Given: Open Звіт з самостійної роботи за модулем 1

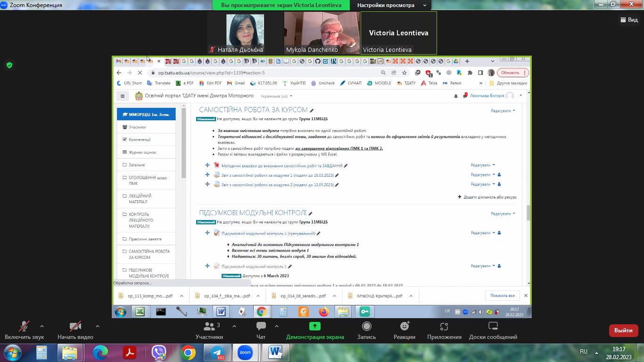Looking at the screenshot, I should [x=277, y=175].
